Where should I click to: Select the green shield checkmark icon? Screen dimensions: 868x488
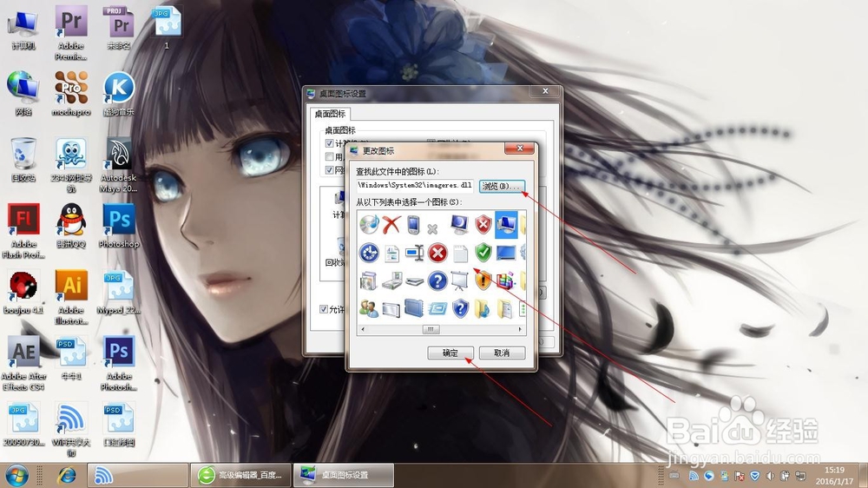pos(483,253)
